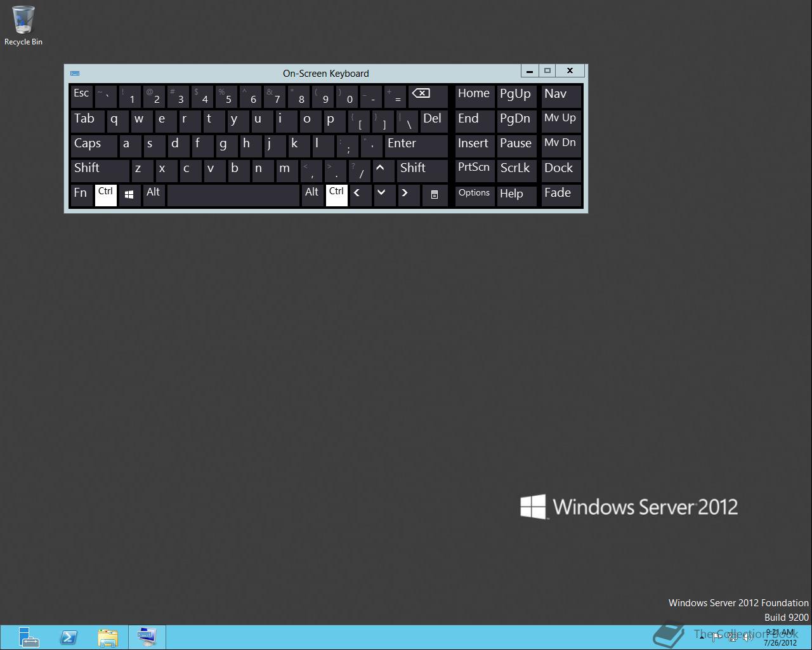Click the Nav key

click(561, 96)
